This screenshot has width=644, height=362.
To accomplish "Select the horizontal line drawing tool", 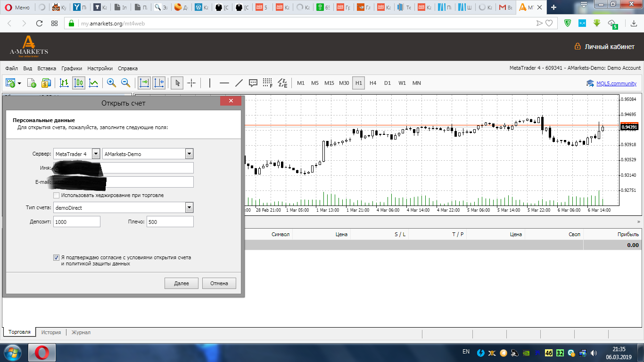I will [224, 83].
